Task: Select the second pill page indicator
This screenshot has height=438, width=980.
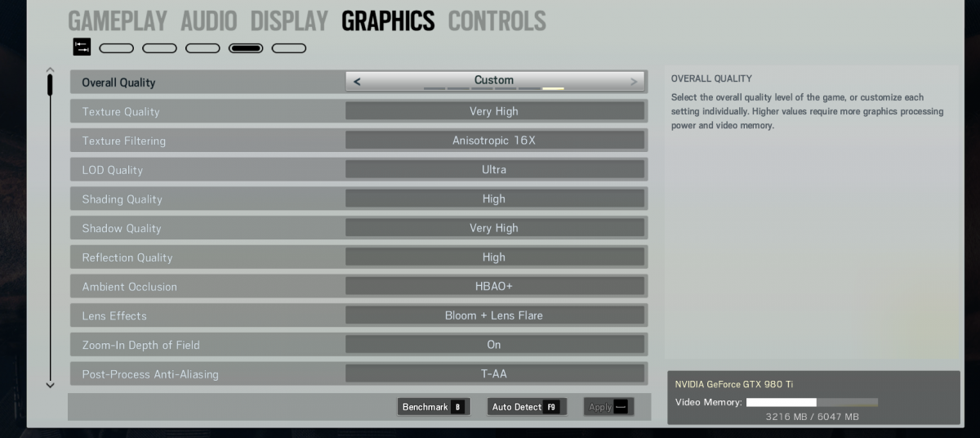Action: click(159, 48)
